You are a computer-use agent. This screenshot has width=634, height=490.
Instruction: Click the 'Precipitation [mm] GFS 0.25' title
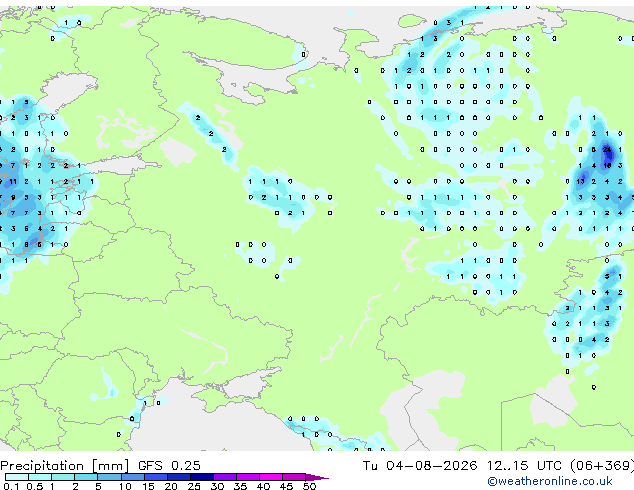(100, 466)
